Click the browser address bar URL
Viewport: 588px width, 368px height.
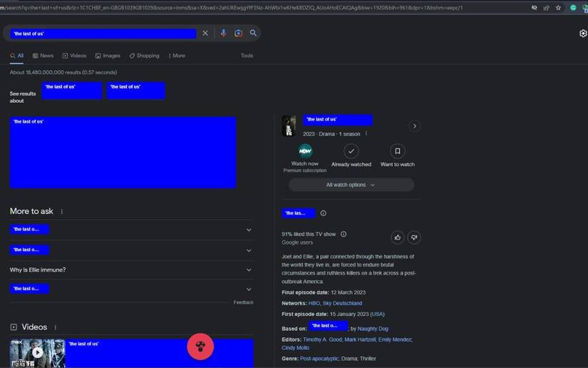232,8
